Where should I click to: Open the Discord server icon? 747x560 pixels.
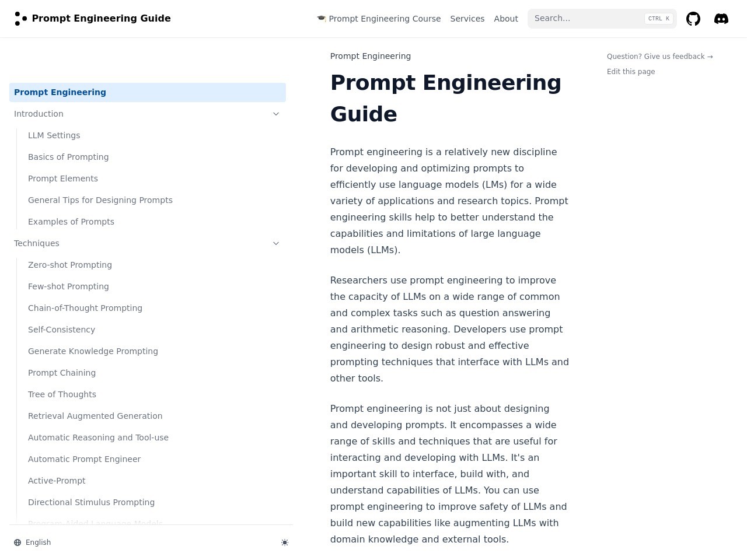[x=721, y=19]
